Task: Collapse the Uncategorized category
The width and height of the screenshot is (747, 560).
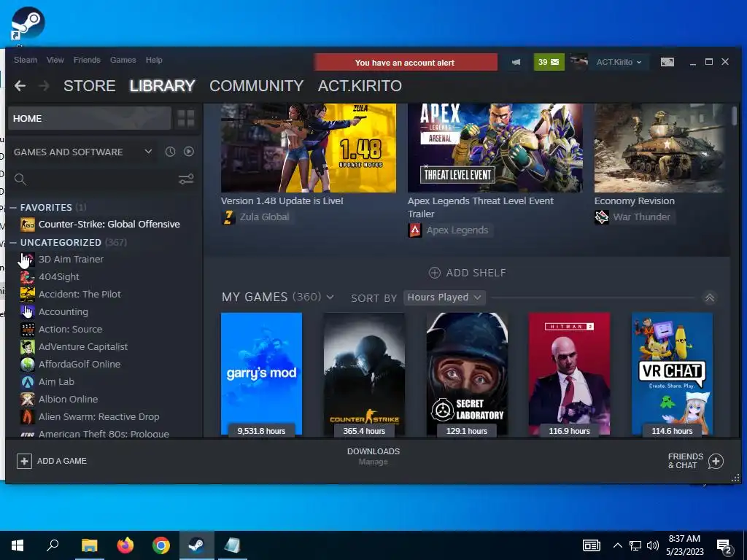Action: tap(13, 242)
